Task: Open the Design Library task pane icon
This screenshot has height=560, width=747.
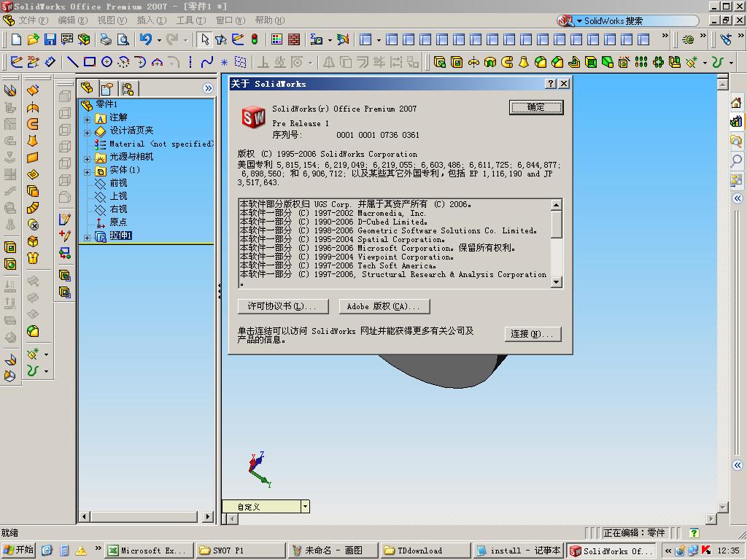Action: tap(736, 122)
